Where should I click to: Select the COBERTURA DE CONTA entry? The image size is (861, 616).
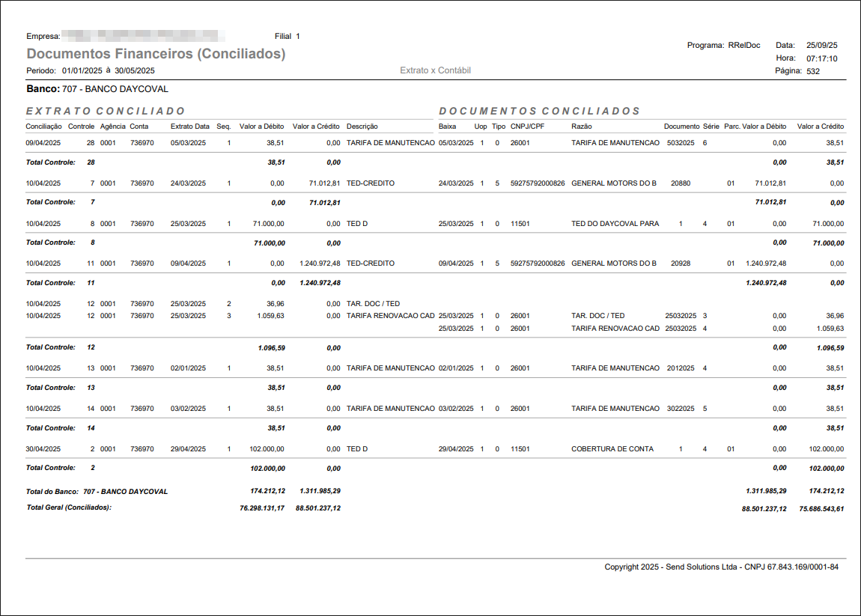click(x=612, y=449)
